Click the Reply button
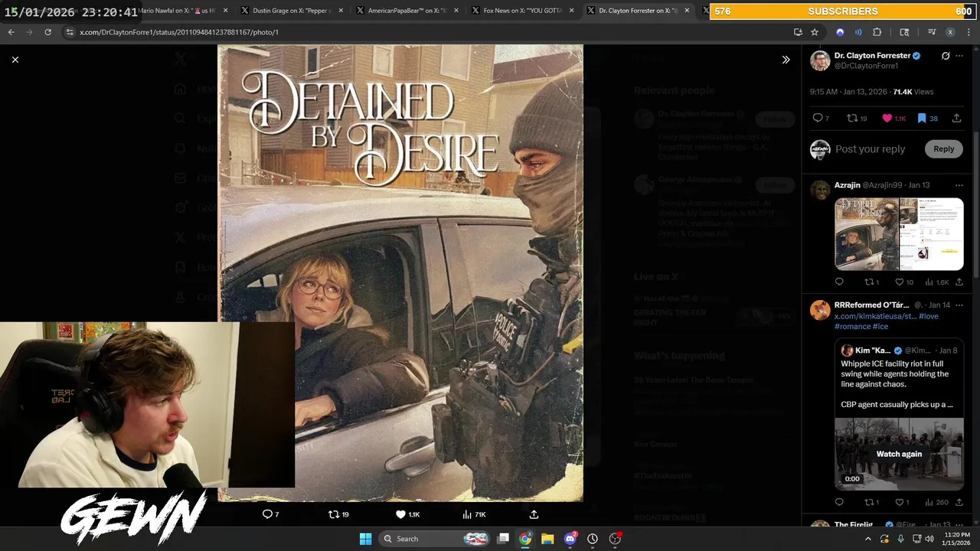The width and height of the screenshot is (980, 551). (943, 149)
